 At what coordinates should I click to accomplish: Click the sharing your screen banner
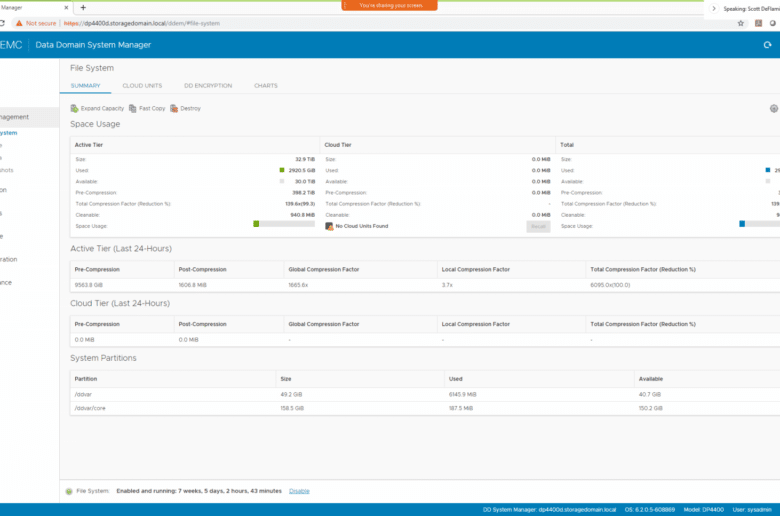point(390,5)
